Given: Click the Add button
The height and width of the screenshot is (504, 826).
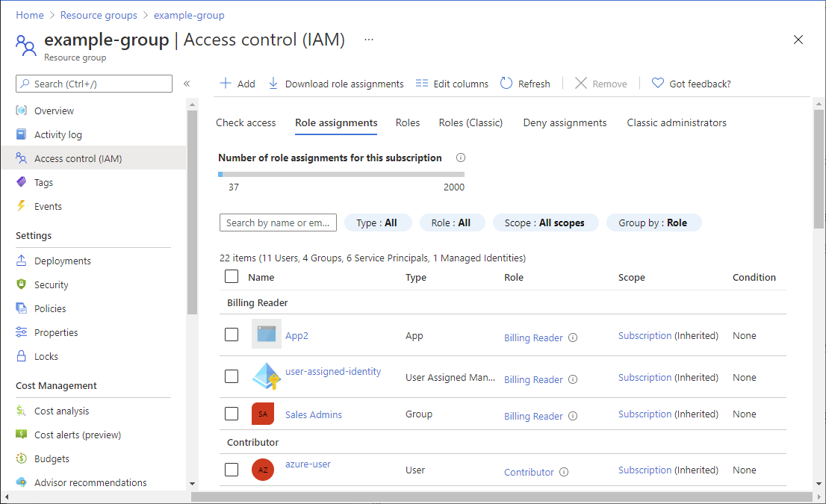Looking at the screenshot, I should [237, 84].
